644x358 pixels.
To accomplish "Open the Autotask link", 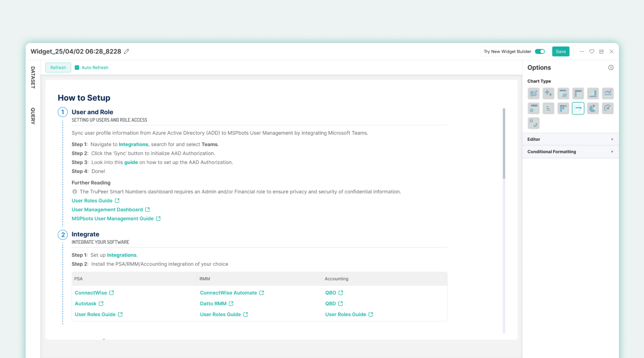I will tap(85, 304).
